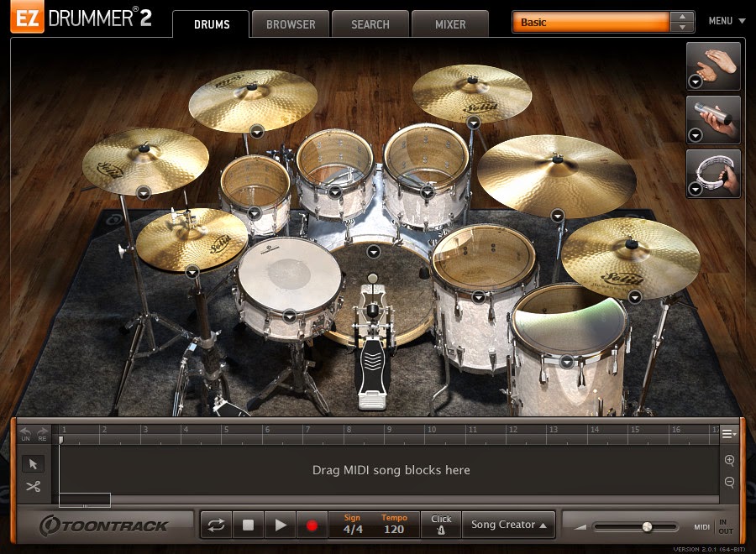Click the redo arrow icon
756x554 pixels.
[x=43, y=434]
